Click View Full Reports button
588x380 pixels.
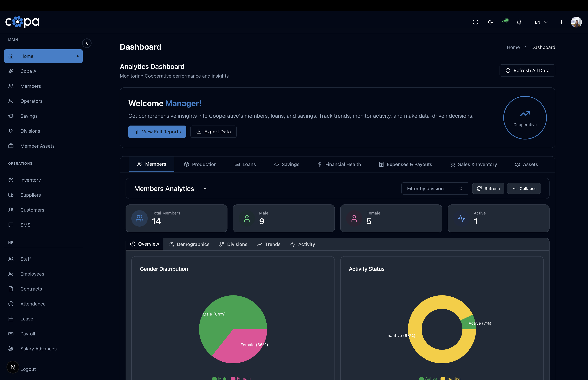coord(157,132)
